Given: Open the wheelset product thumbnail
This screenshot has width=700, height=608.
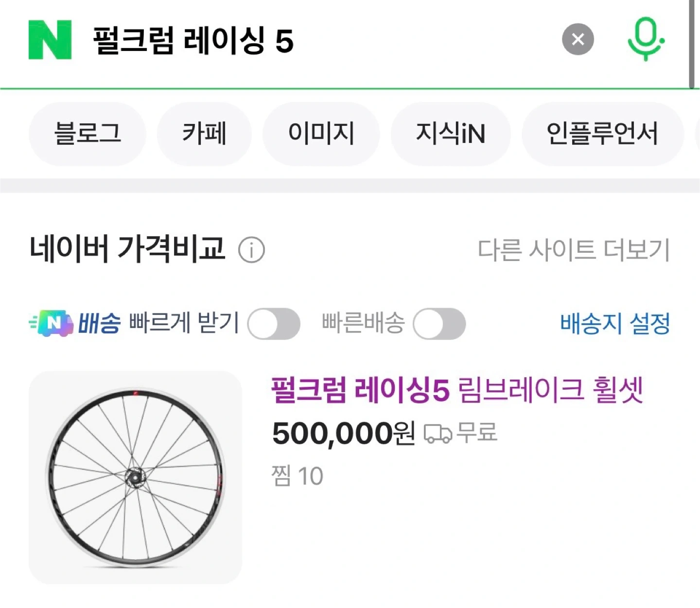Looking at the screenshot, I should 135,477.
